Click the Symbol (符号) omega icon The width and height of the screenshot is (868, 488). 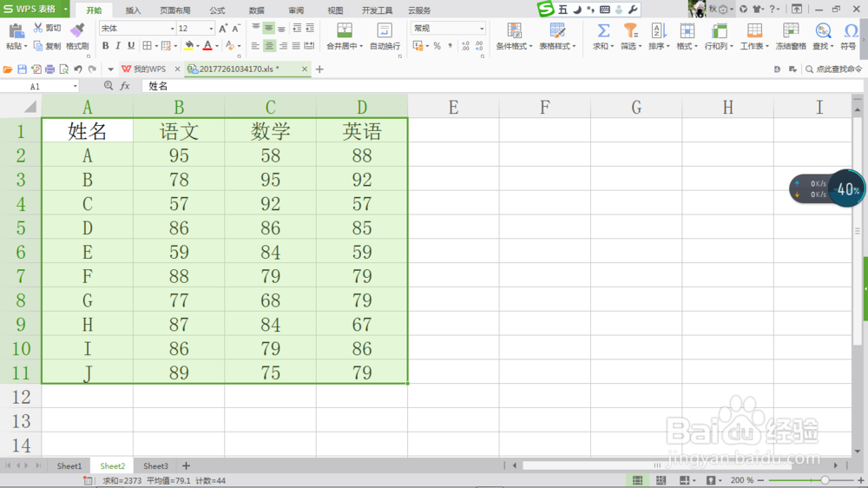pyautogui.click(x=851, y=30)
